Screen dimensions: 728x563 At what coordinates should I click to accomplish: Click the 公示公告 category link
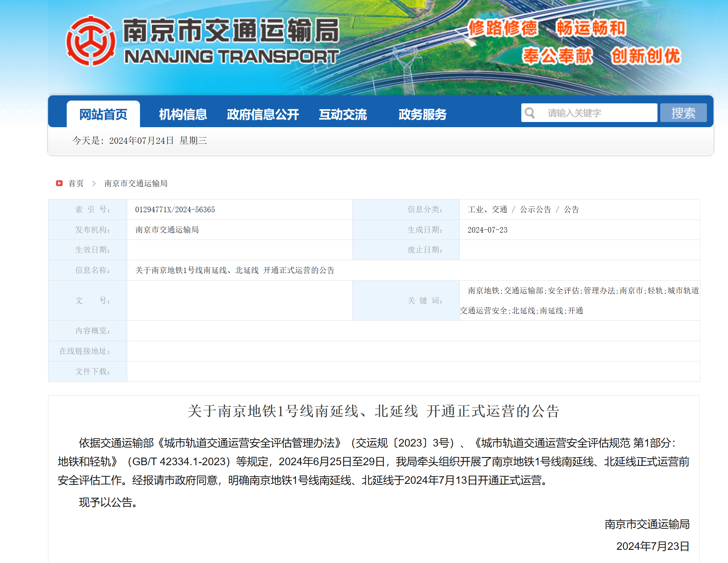[x=535, y=209]
